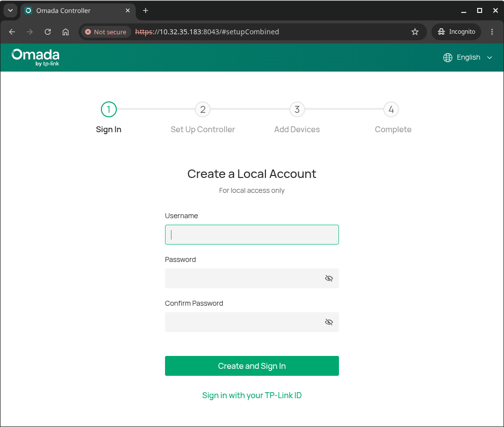Click the For local access only text
The image size is (504, 427).
click(x=252, y=190)
